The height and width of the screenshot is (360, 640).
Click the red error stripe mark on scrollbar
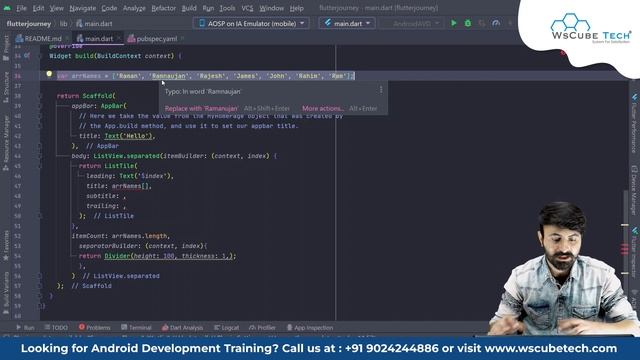click(624, 249)
